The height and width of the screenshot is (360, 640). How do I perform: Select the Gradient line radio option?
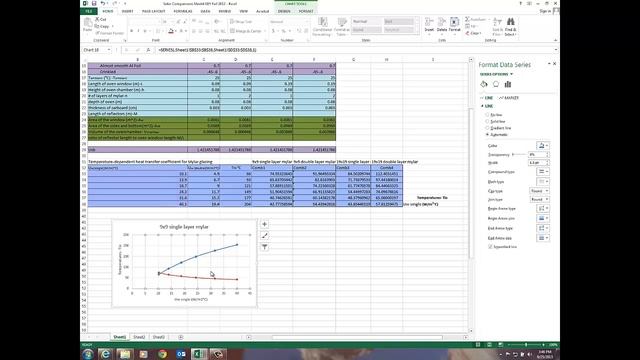click(x=487, y=128)
